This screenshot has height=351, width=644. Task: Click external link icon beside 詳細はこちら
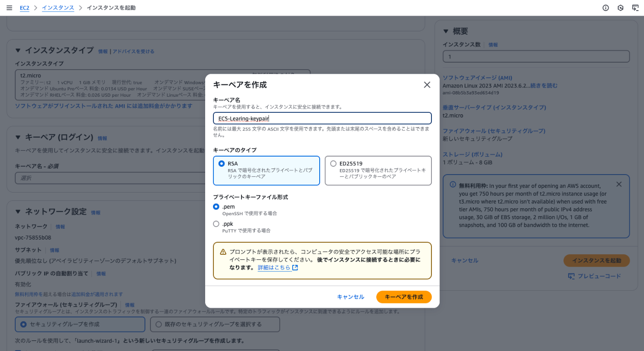pos(295,268)
